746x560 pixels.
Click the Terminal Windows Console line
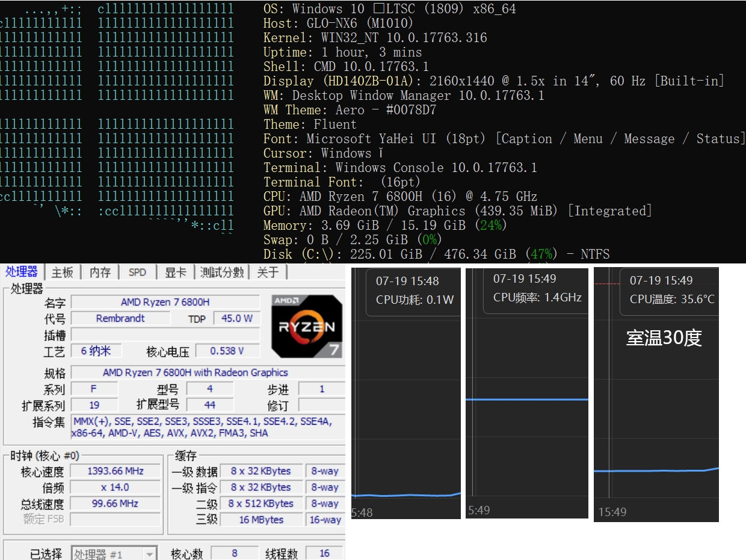coord(400,168)
